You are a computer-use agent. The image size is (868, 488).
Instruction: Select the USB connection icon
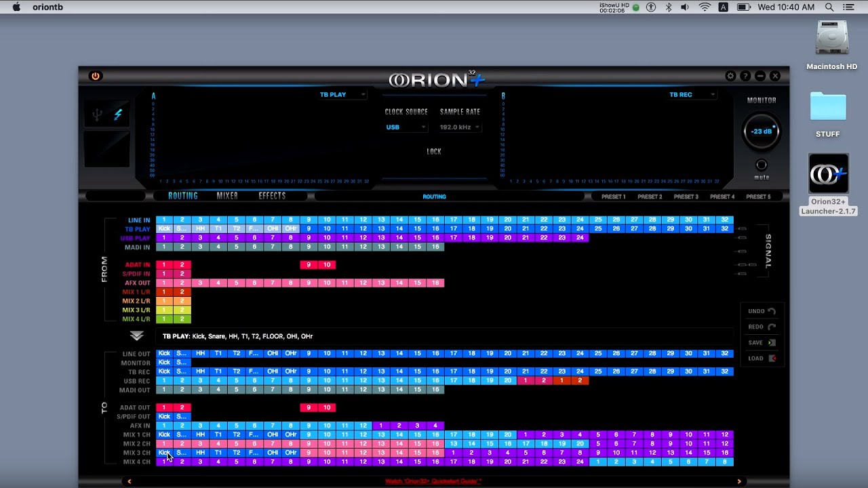pyautogui.click(x=98, y=115)
